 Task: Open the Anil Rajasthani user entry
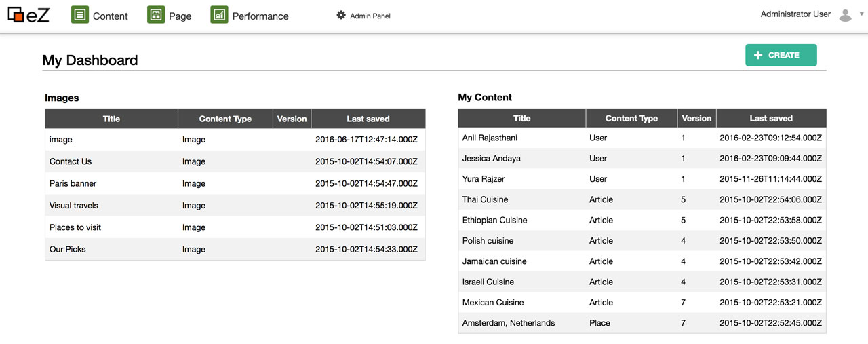[490, 138]
